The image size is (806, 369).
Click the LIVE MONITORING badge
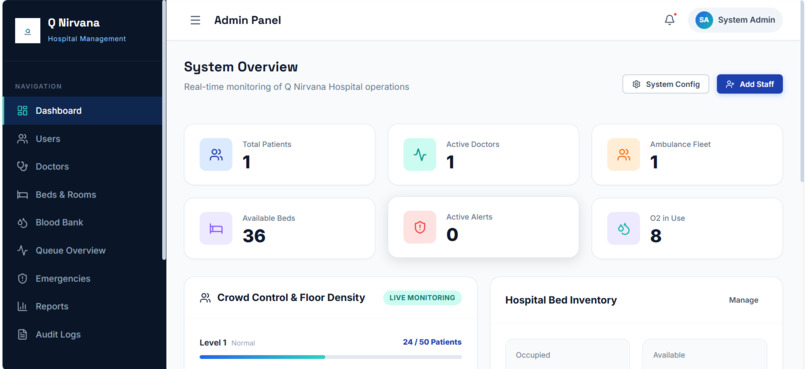coord(422,298)
